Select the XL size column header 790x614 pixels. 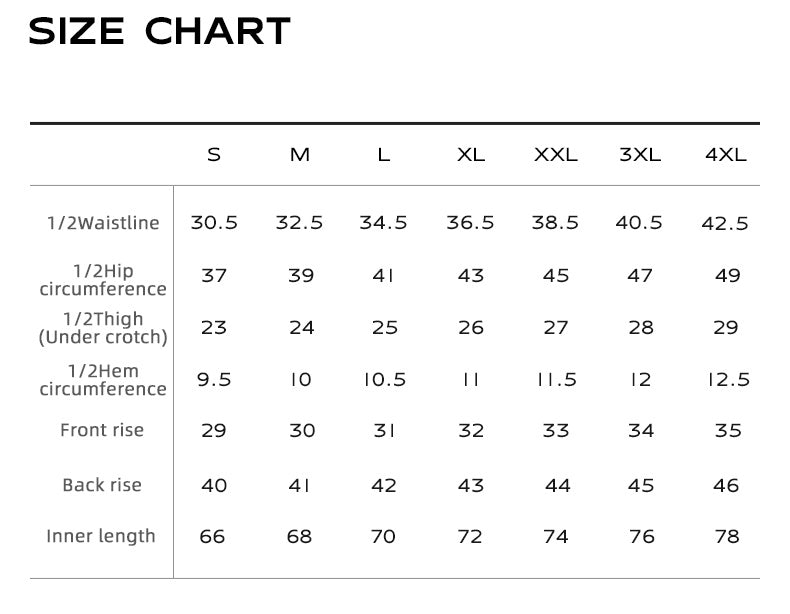point(471,155)
